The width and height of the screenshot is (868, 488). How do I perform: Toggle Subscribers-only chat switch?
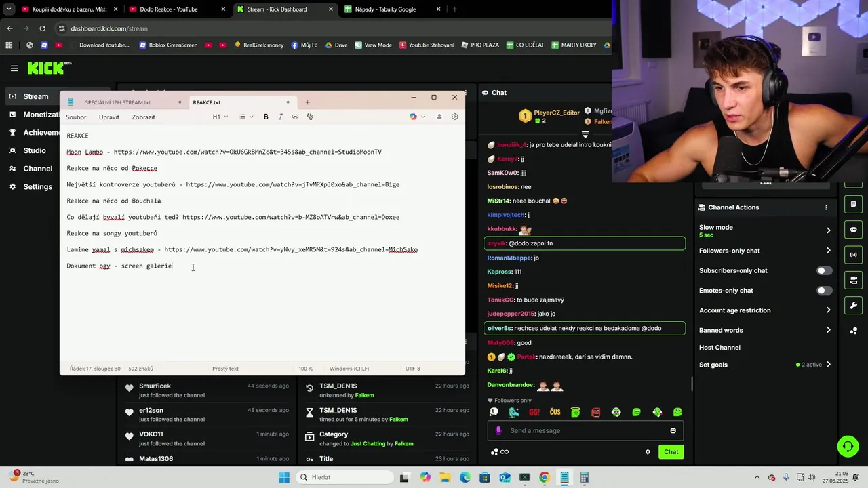point(824,270)
